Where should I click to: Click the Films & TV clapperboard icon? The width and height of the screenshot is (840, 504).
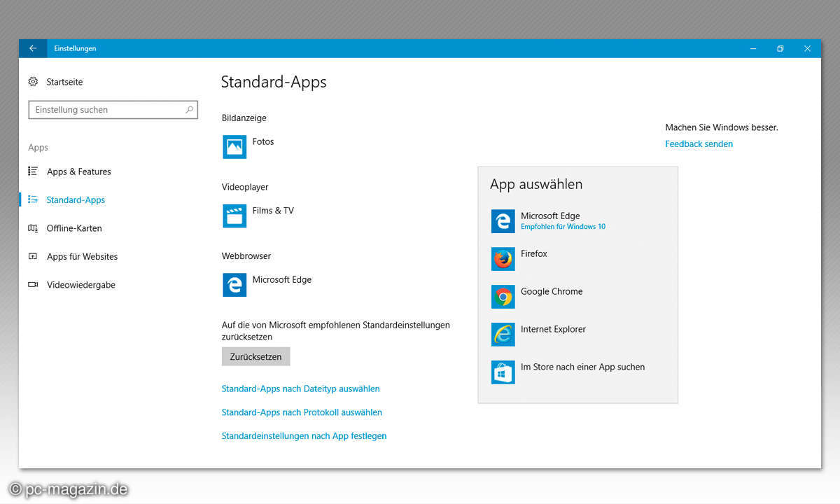[234, 216]
